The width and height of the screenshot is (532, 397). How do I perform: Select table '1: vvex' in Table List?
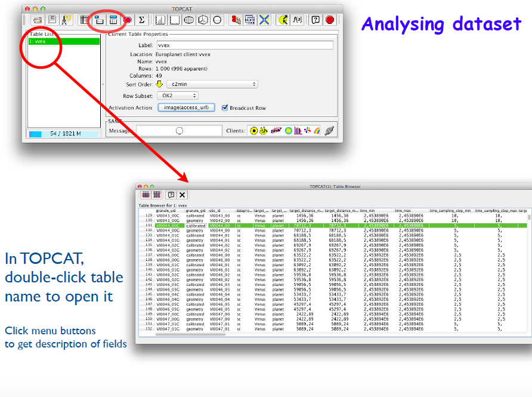point(64,41)
